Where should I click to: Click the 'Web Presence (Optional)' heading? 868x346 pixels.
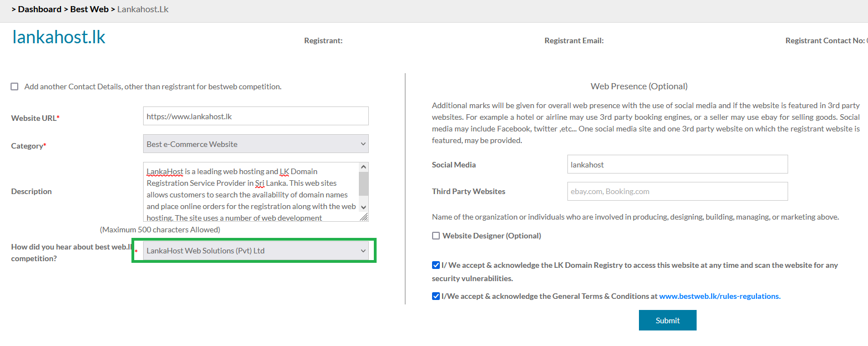[x=639, y=86]
